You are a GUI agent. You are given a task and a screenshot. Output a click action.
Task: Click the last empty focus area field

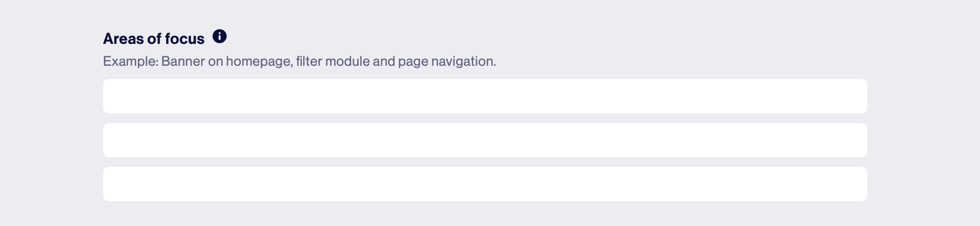pos(485,184)
